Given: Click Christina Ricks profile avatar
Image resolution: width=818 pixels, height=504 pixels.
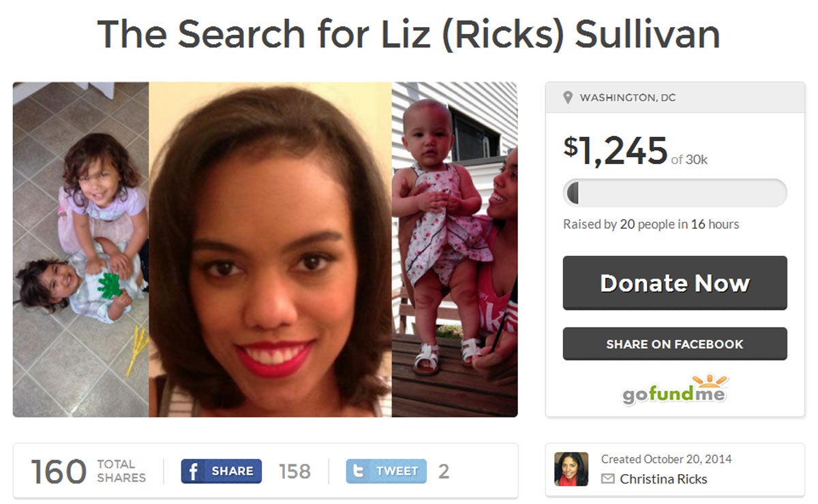Looking at the screenshot, I should [571, 469].
